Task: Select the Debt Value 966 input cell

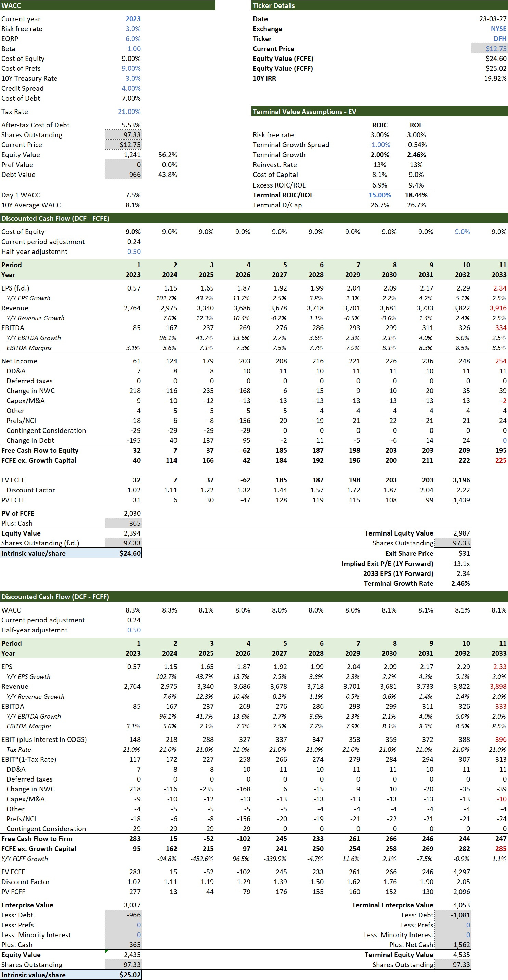Action: pyautogui.click(x=123, y=174)
